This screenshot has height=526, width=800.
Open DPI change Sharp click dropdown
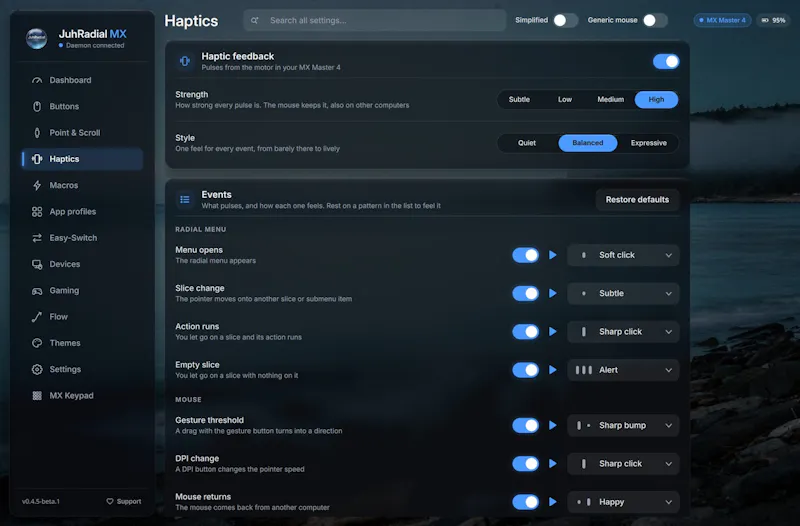pos(623,464)
